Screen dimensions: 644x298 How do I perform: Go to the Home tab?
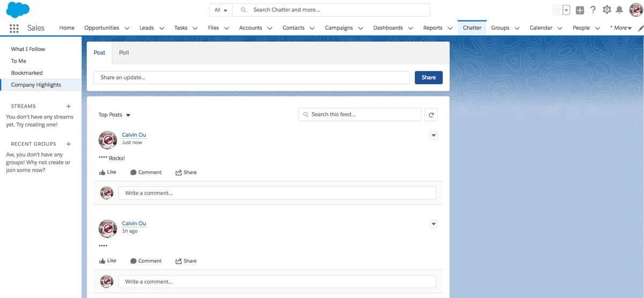coord(67,28)
